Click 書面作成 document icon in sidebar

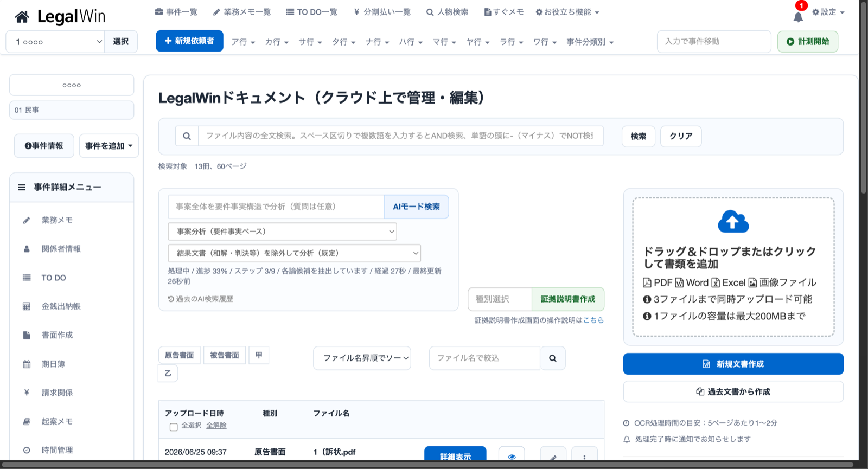click(x=27, y=335)
